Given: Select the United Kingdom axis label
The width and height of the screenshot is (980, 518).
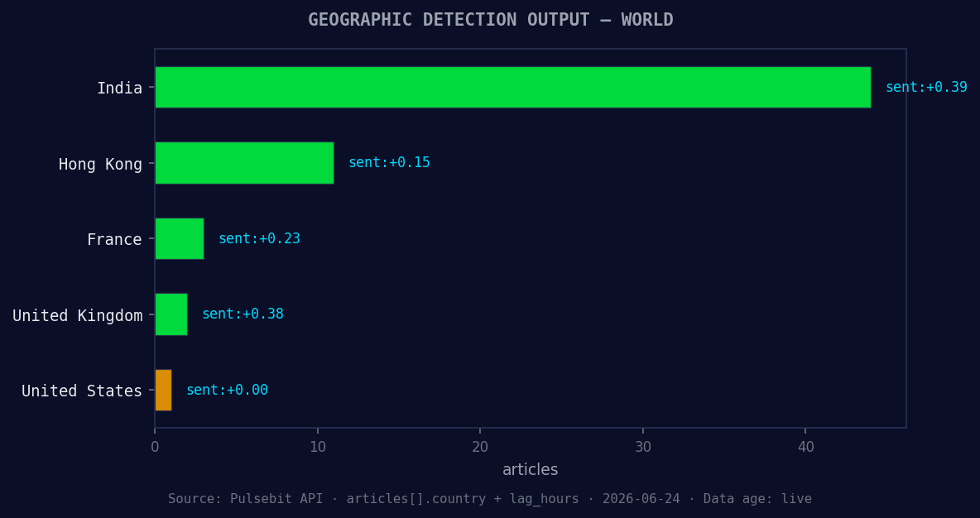Looking at the screenshot, I should [x=78, y=315].
